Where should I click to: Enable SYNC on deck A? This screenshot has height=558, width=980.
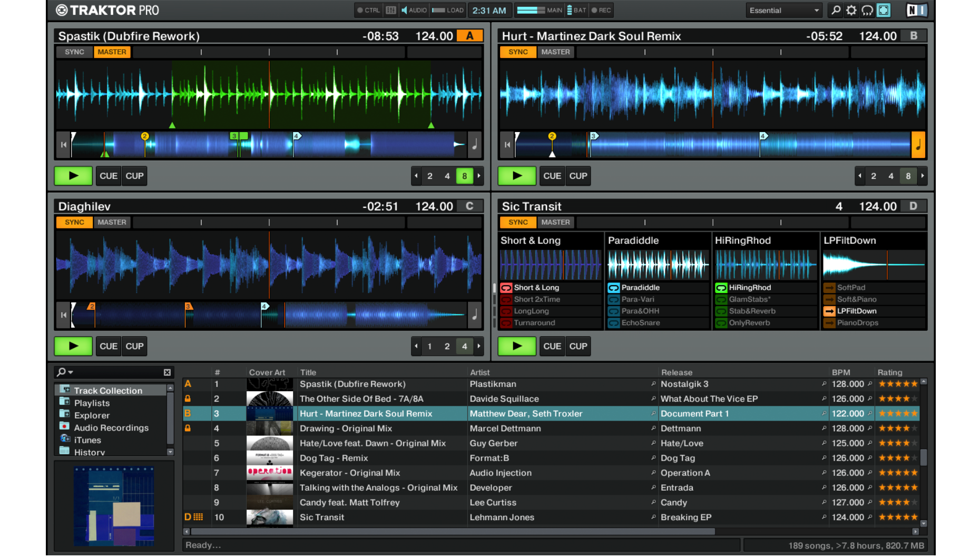click(x=74, y=52)
